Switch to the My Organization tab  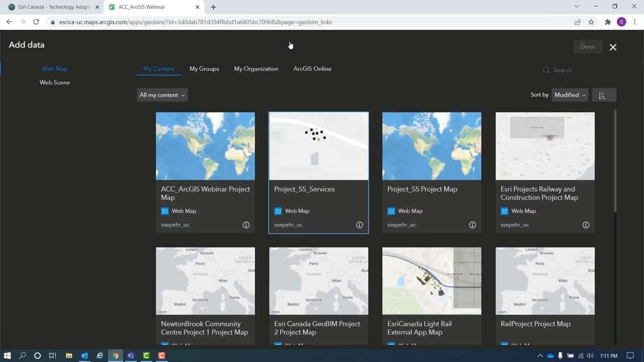tap(256, 69)
